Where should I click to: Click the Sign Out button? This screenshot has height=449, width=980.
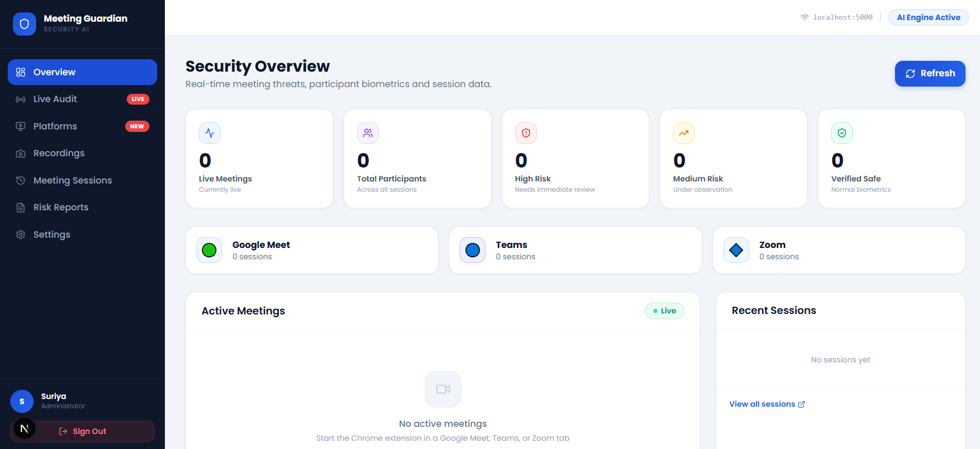pos(82,431)
